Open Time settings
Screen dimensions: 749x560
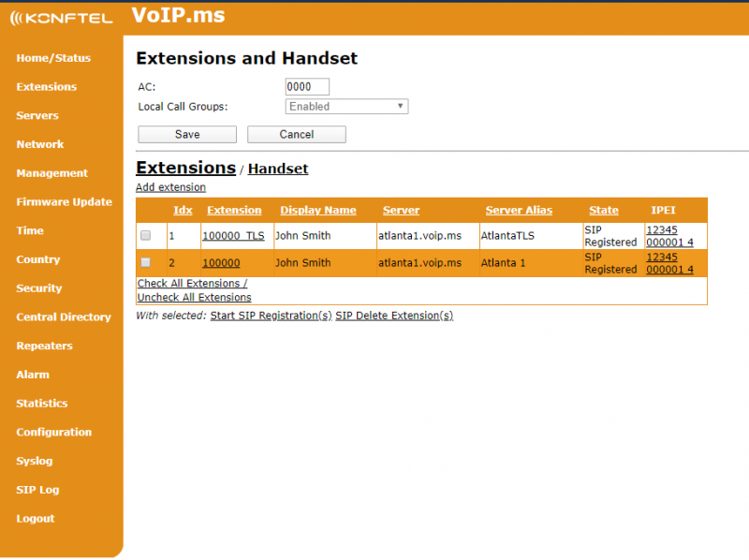30,230
